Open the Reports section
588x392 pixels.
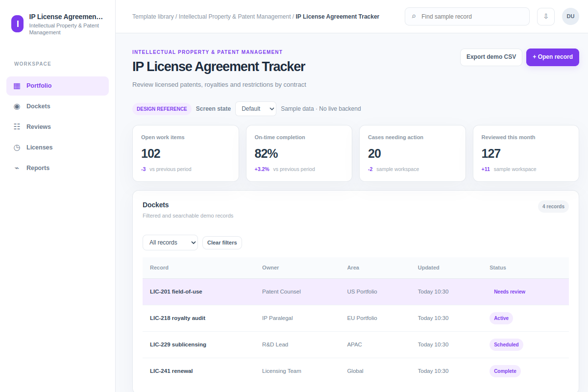57,168
